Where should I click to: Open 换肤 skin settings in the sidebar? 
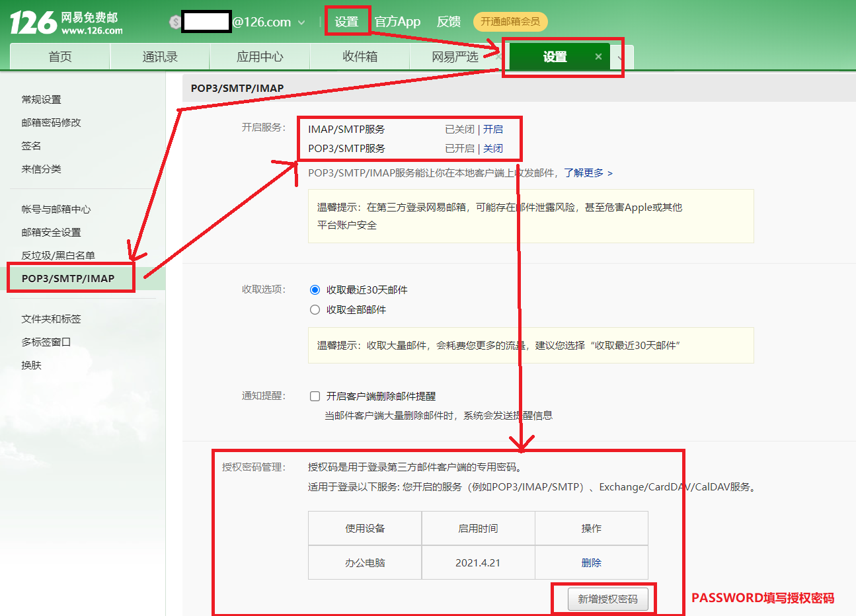pyautogui.click(x=31, y=365)
